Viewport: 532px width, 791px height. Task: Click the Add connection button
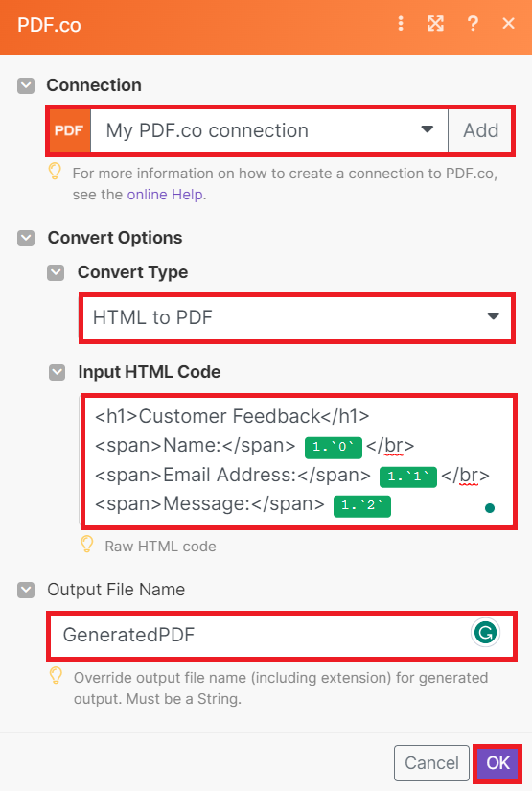click(480, 130)
